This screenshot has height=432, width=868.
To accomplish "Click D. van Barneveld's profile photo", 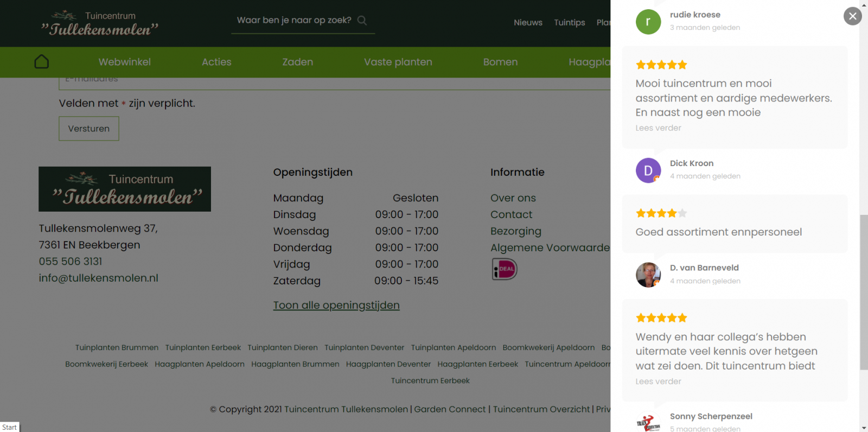I will click(x=648, y=275).
